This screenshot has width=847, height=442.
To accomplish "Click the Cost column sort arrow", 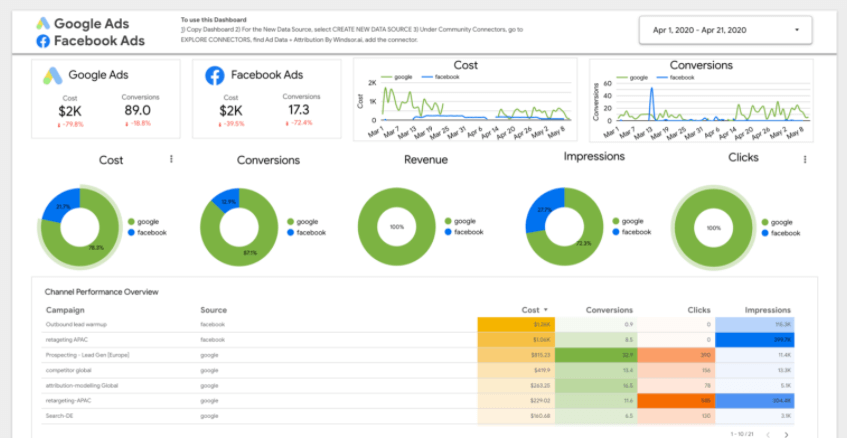I will [x=546, y=310].
